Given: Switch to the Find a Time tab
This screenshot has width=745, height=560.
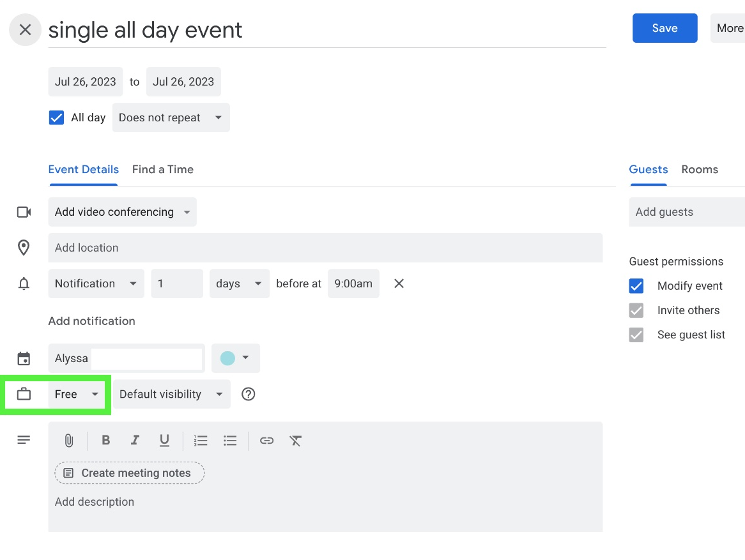Looking at the screenshot, I should point(162,169).
